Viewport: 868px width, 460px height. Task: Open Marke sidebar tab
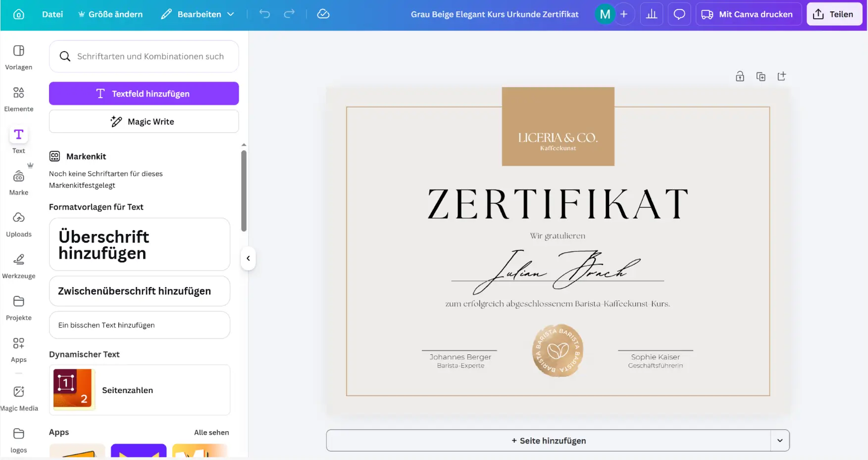pyautogui.click(x=19, y=182)
